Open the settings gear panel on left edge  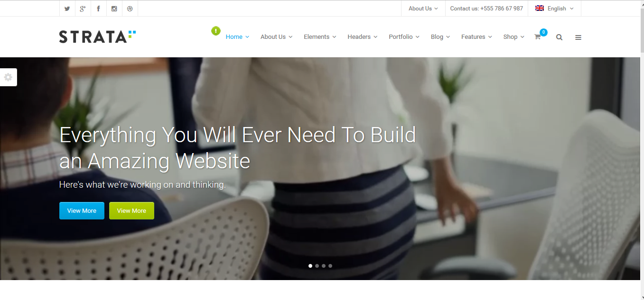point(8,77)
